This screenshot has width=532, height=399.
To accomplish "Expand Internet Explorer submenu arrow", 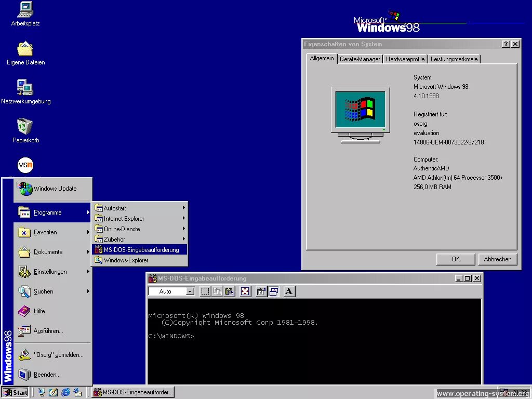I will click(183, 218).
